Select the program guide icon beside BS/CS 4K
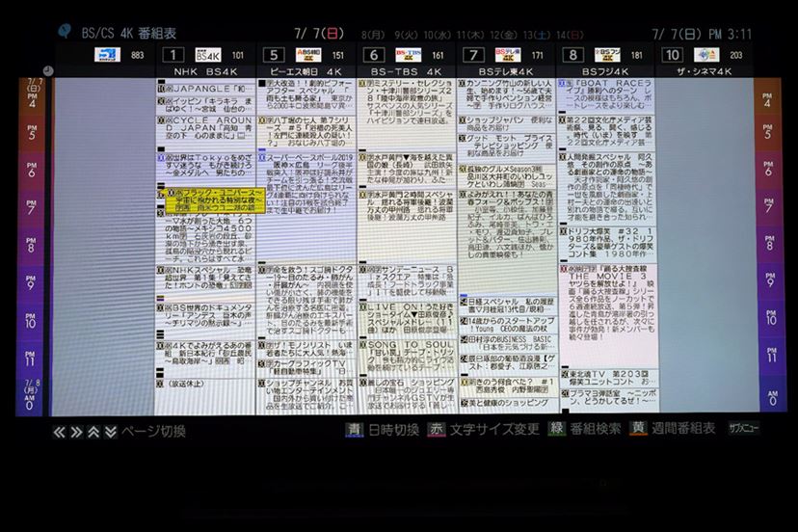Viewport: 798px width, 532px height. [x=65, y=31]
